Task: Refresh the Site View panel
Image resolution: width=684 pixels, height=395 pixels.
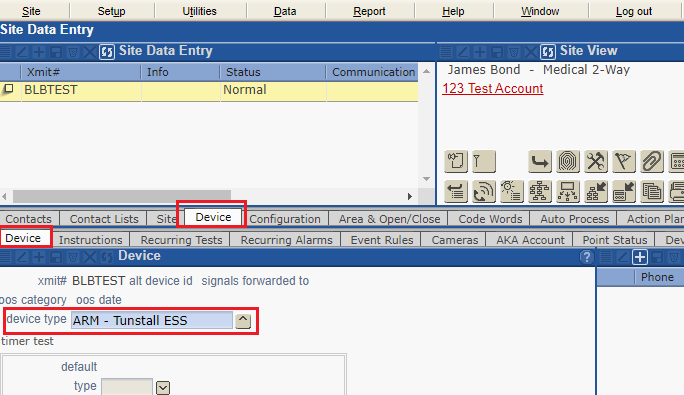Action: pos(548,52)
